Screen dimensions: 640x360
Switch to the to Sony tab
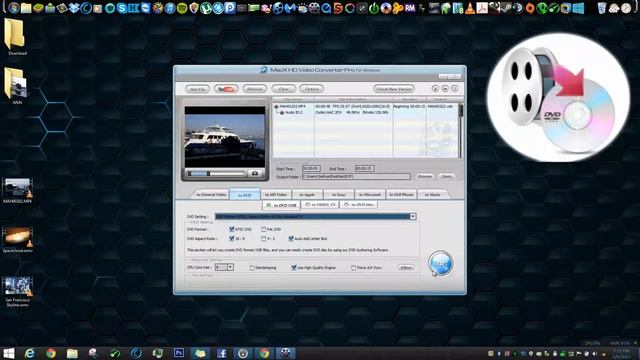click(338, 195)
